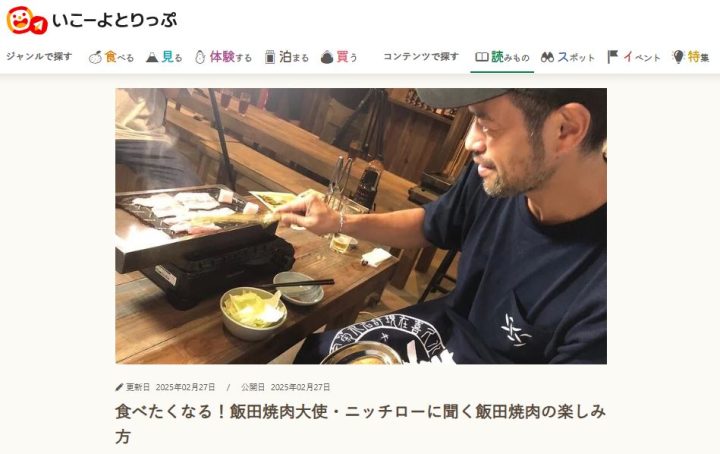This screenshot has height=454, width=720.
Task: Select the 泊まる navigation item
Action: click(287, 57)
